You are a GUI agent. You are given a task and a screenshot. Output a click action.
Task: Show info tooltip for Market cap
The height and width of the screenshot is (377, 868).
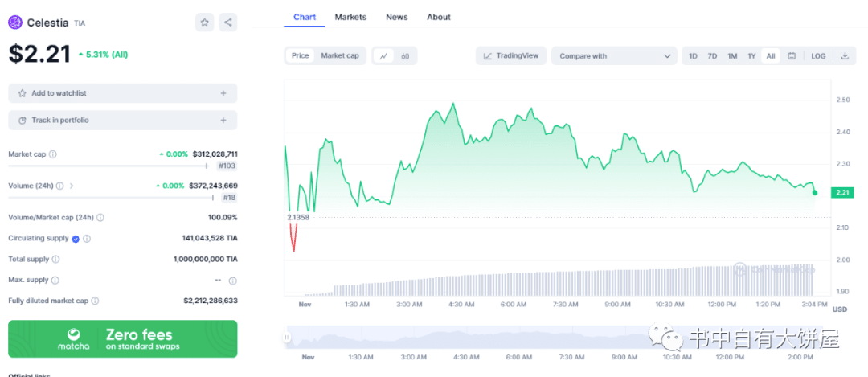pos(53,154)
